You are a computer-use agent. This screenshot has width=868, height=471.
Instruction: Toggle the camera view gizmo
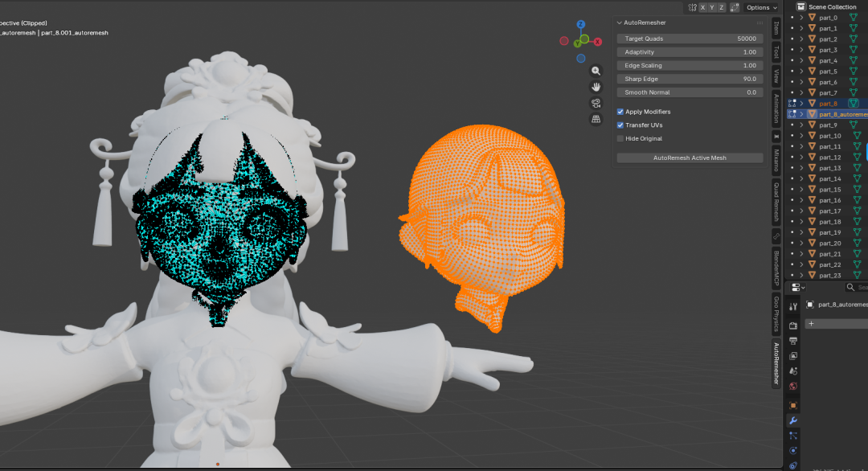[x=596, y=103]
